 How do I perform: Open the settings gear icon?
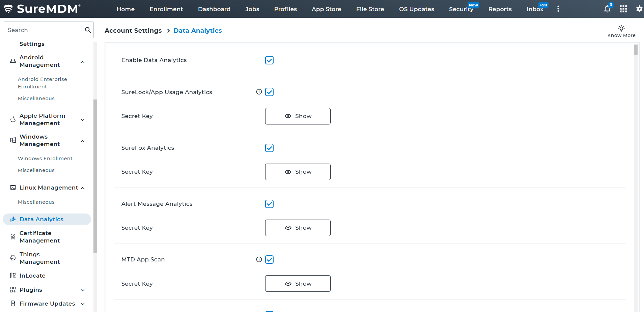click(639, 9)
